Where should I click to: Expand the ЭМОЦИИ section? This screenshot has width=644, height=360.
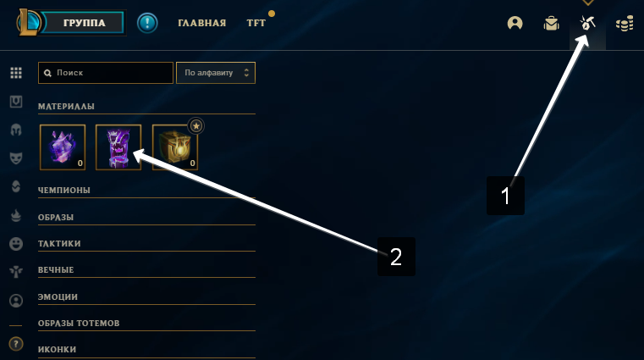(146, 296)
